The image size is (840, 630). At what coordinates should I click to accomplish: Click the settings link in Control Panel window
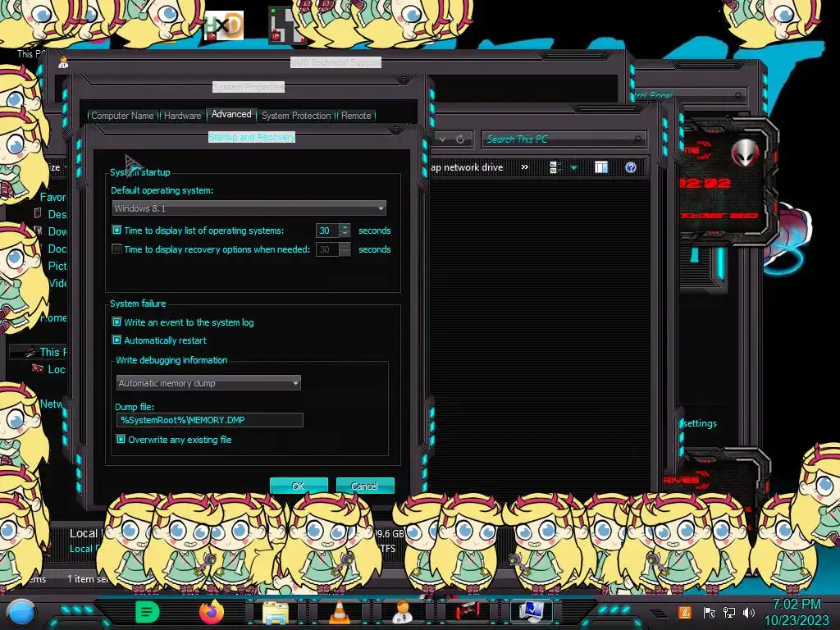coord(701,423)
